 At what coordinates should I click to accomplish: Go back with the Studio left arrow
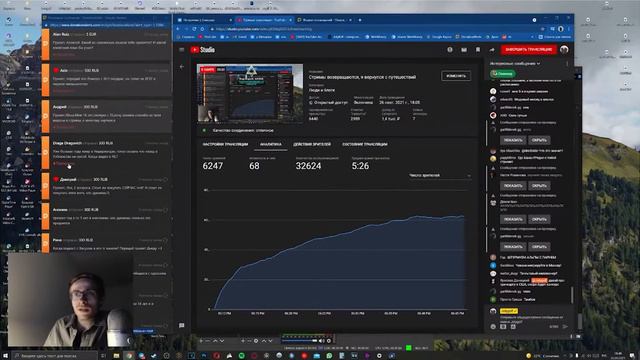[182, 67]
